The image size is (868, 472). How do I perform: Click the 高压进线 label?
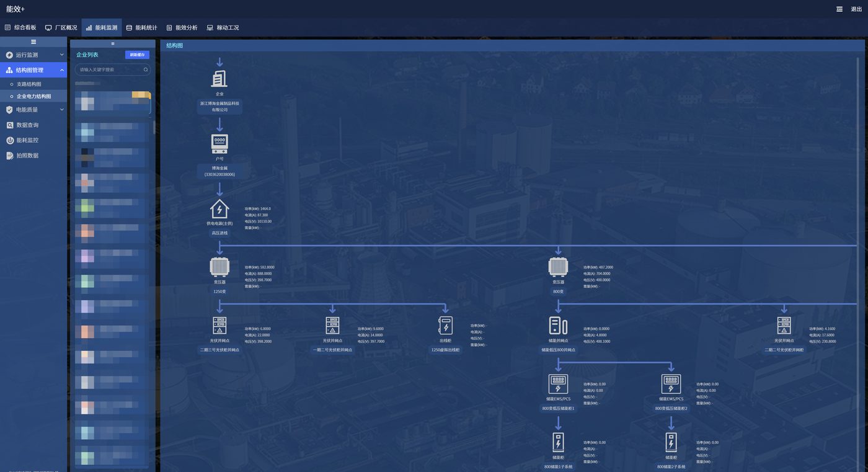coord(219,233)
